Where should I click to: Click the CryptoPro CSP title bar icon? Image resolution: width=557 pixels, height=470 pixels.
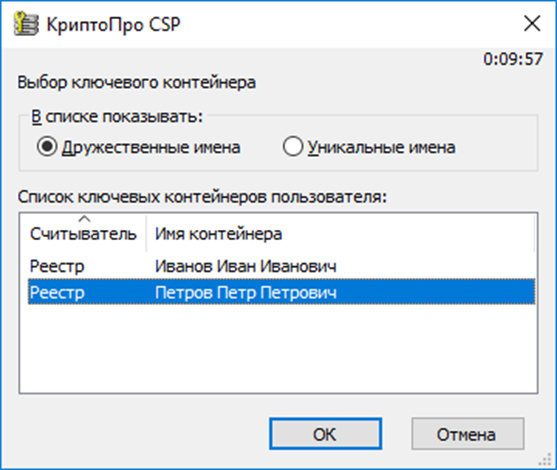pyautogui.click(x=26, y=24)
